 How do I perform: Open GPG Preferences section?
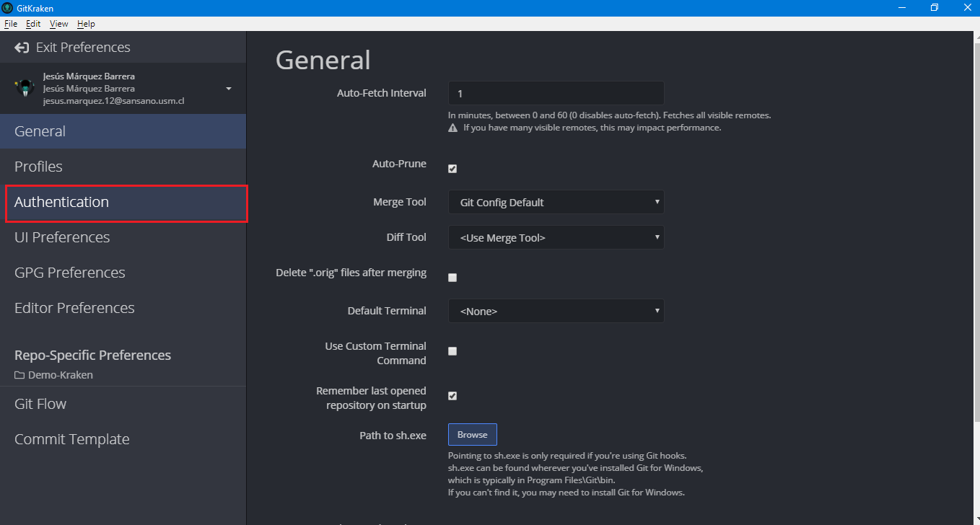[x=123, y=273]
